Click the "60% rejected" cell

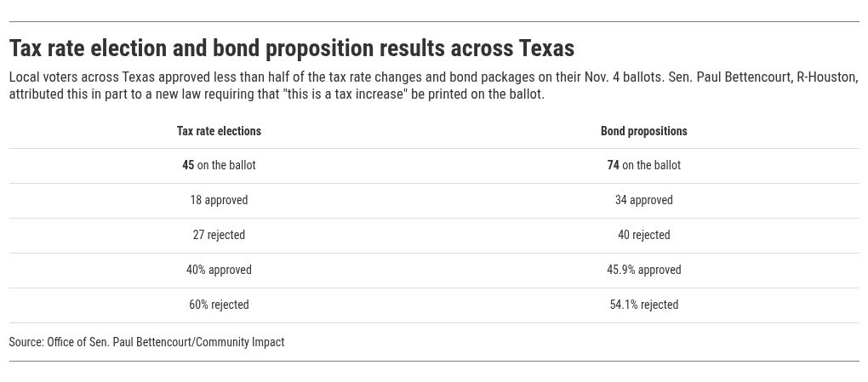point(219,305)
